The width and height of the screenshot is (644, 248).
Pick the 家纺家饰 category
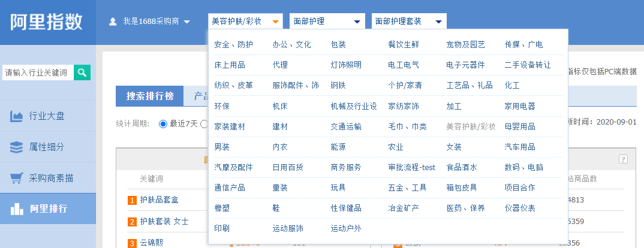coord(404,106)
